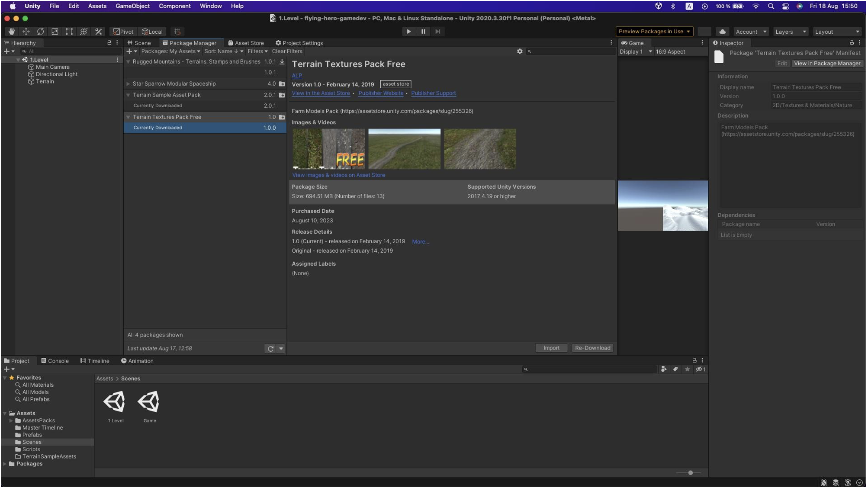Open macOS Control Center
868x488 pixels.
(785, 6)
